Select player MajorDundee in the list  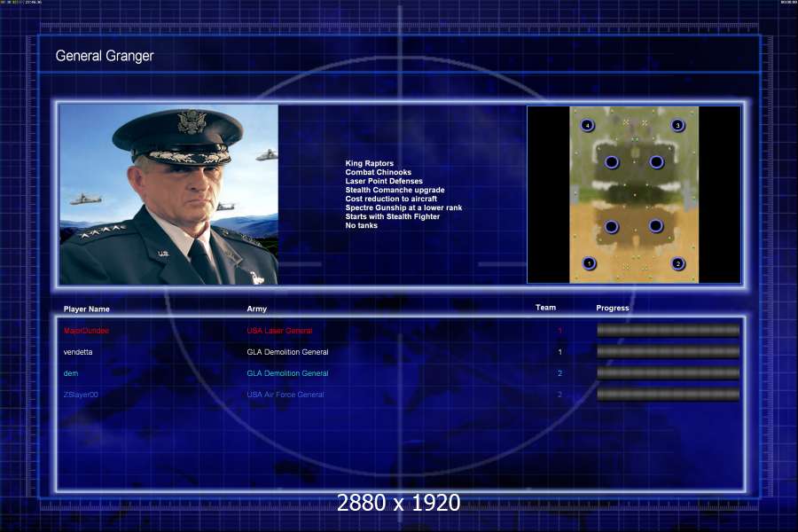86,331
